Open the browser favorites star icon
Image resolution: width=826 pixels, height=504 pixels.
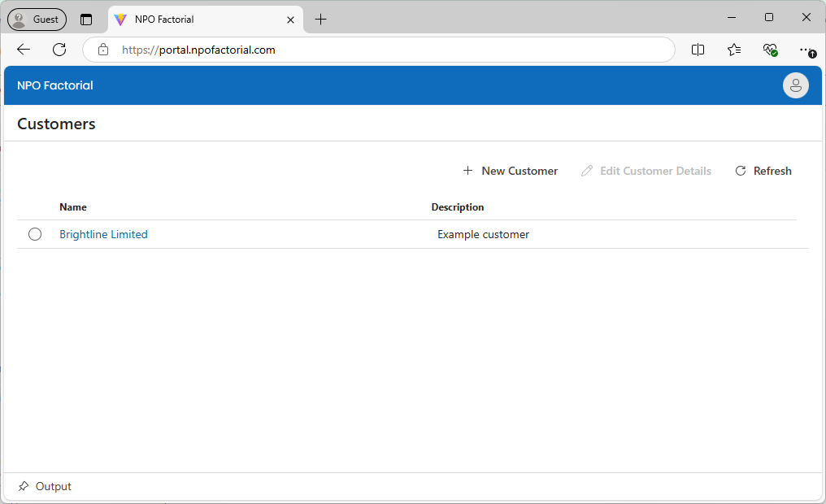tap(734, 50)
